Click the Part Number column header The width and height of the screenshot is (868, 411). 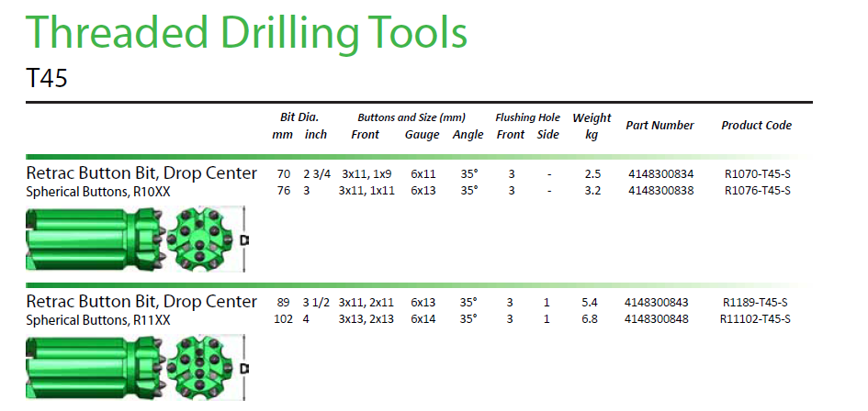[x=659, y=126]
